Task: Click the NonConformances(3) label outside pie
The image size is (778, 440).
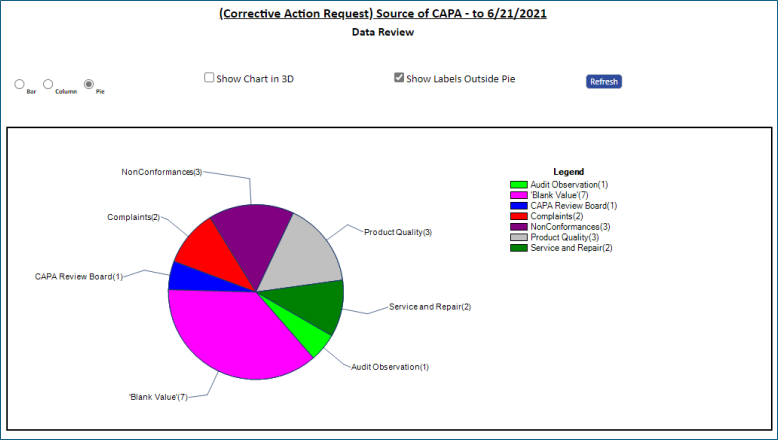Action: [x=162, y=172]
